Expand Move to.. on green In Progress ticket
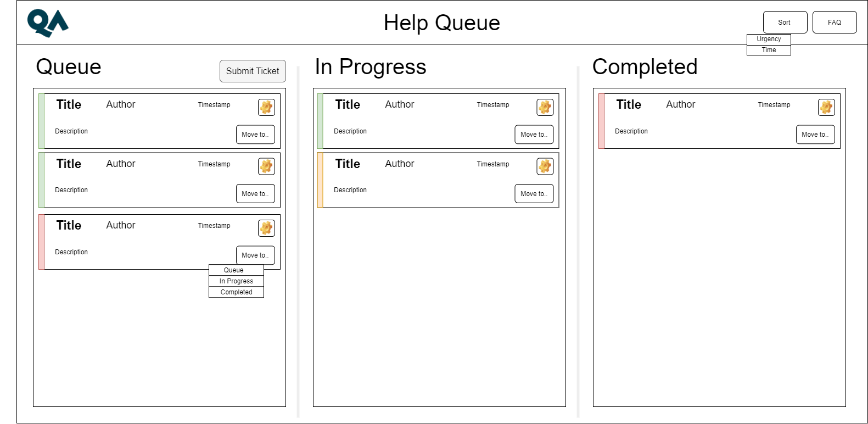 [x=534, y=135]
